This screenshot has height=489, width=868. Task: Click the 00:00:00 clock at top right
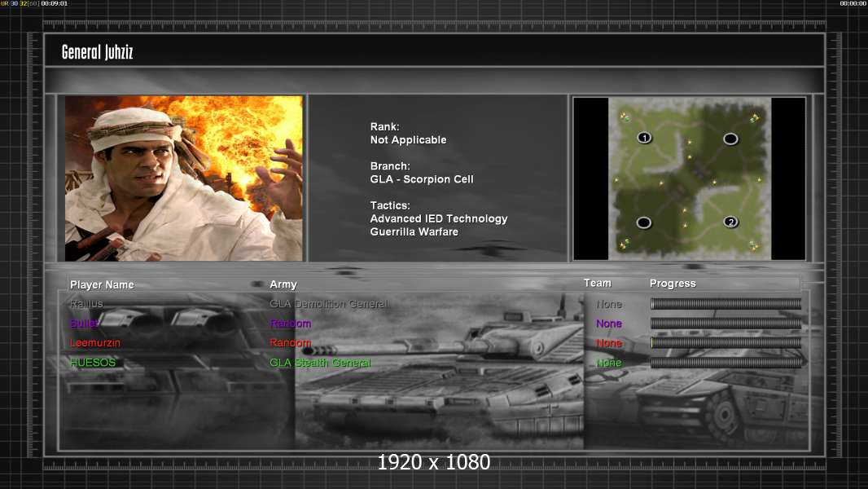pyautogui.click(x=853, y=3)
